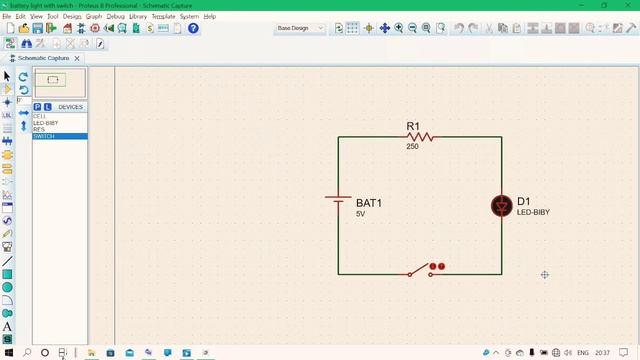Select the 2D Graphics Box tool
640x360 pixels.
click(7, 274)
